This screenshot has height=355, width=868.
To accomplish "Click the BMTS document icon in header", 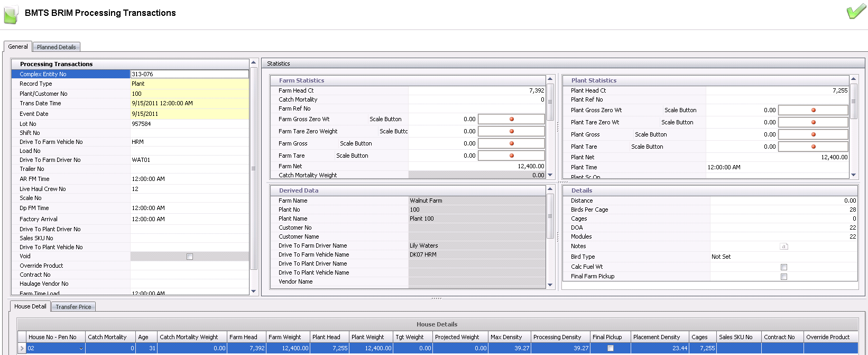I will (11, 14).
